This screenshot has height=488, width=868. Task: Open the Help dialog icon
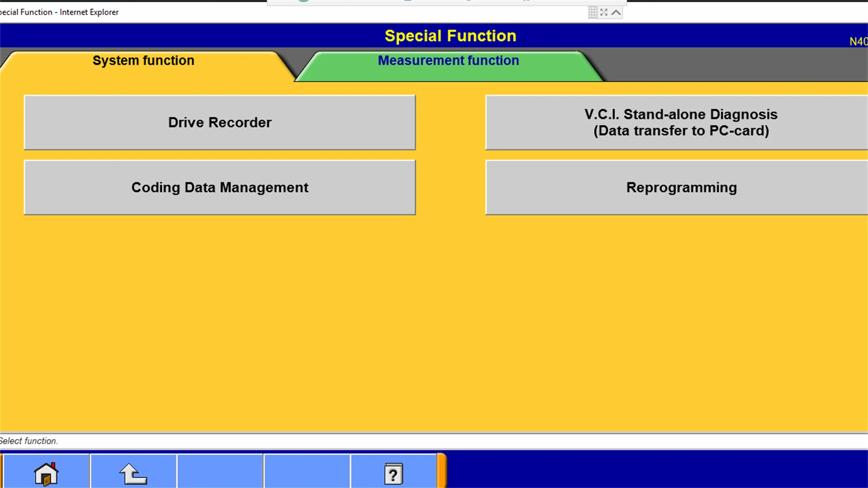click(x=393, y=473)
